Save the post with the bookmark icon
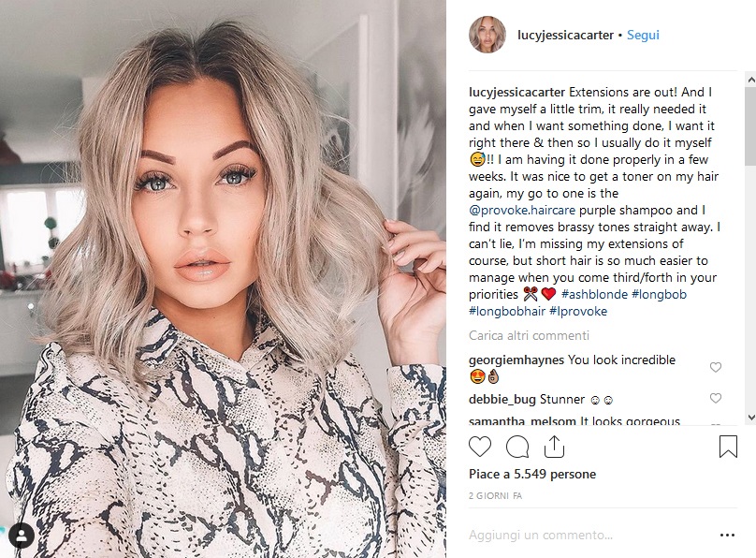Viewport: 756px width, 558px height. tap(728, 446)
